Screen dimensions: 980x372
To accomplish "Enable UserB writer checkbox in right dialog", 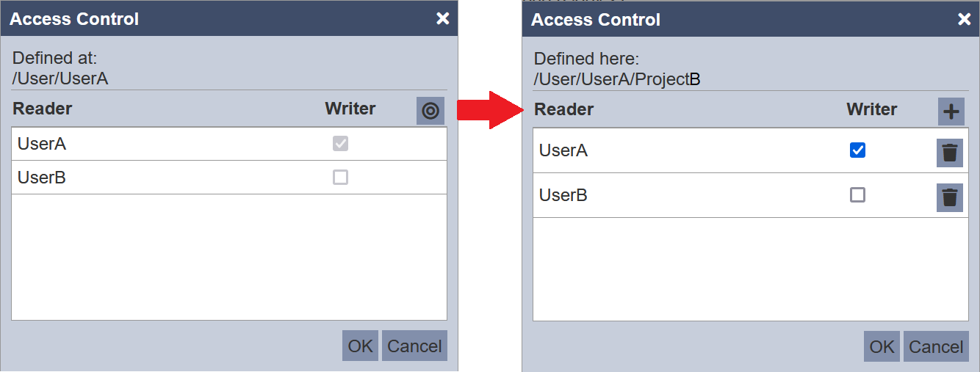I will pos(857,194).
